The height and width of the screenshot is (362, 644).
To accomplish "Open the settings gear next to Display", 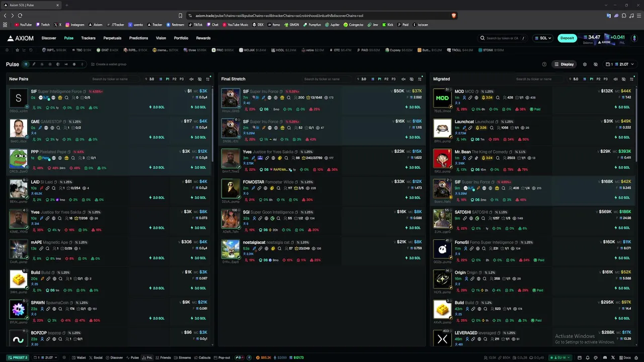I will (585, 64).
